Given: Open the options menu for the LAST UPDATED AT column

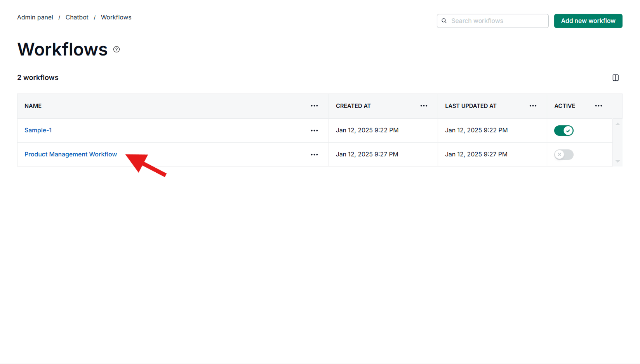Looking at the screenshot, I should pyautogui.click(x=532, y=106).
